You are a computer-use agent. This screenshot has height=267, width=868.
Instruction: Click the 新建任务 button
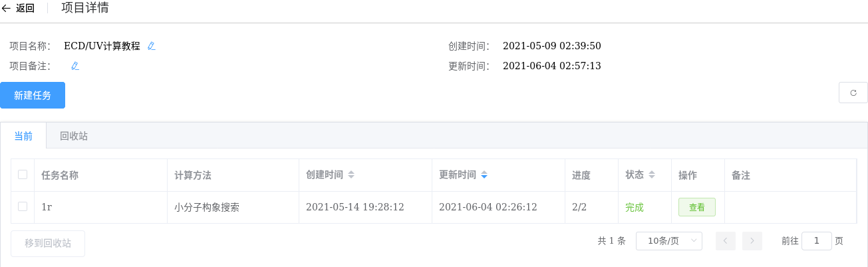33,95
